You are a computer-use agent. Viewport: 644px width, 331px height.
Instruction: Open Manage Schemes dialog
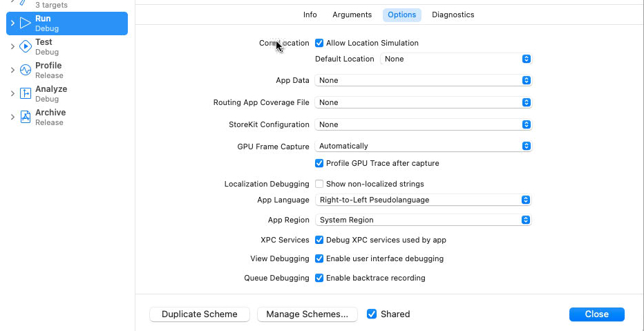pos(307,314)
